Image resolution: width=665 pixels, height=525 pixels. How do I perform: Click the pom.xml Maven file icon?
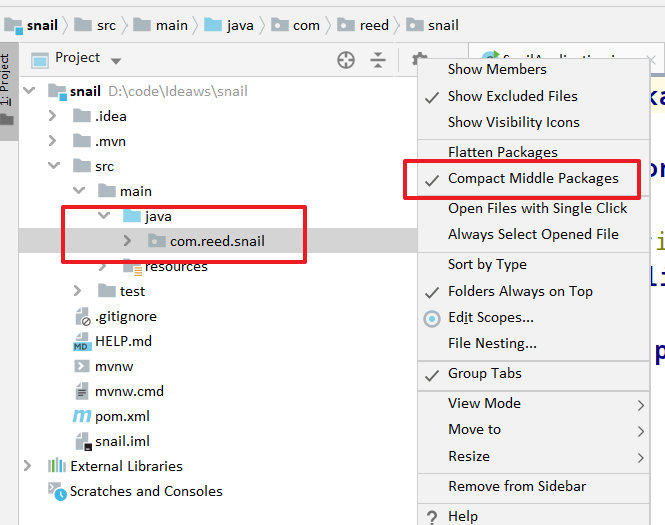coord(82,416)
